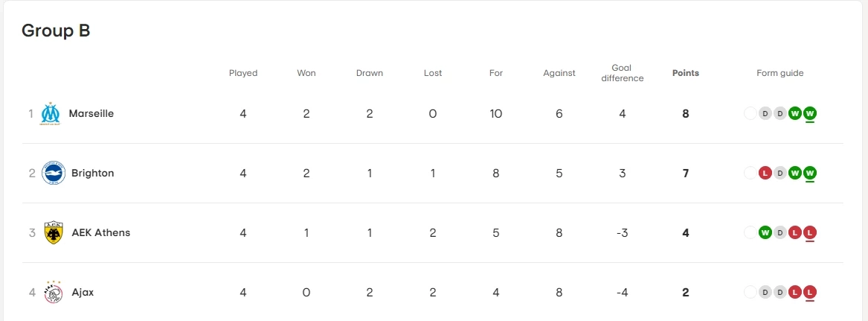
Task: Open the Marseille team name link
Action: (91, 114)
